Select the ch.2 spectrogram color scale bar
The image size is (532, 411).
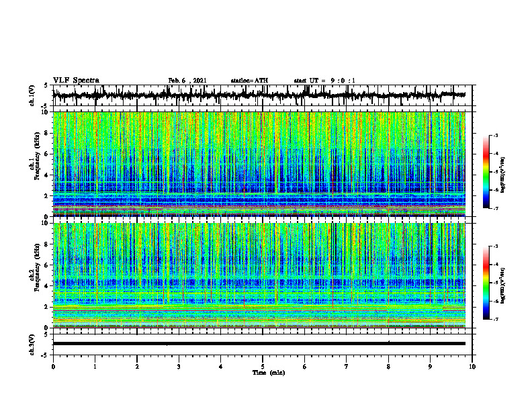click(486, 283)
